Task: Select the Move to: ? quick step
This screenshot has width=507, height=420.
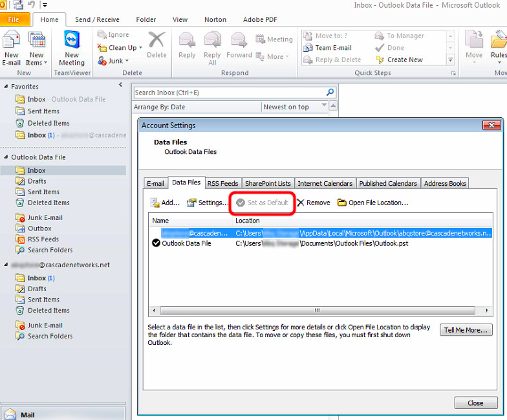Action: 325,36
